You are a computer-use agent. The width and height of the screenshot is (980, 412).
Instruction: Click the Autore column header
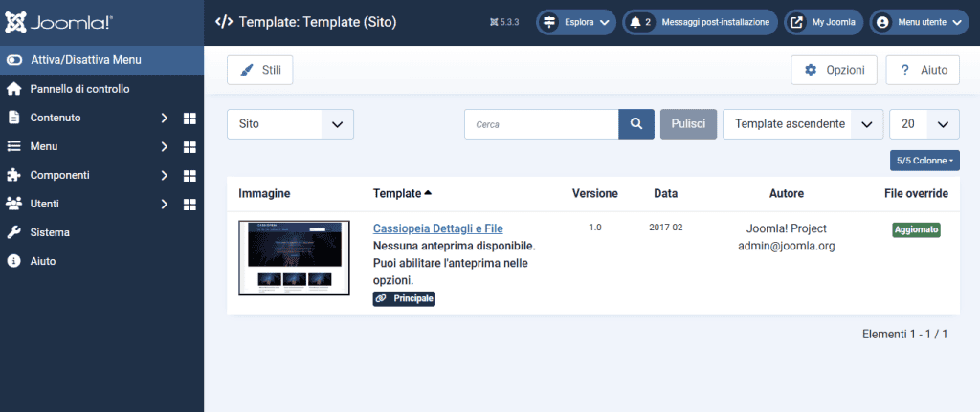coord(787,193)
